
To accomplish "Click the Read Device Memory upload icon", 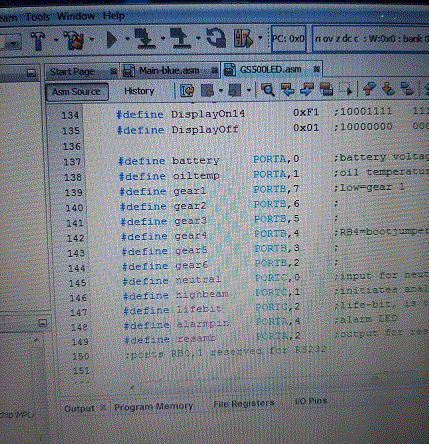I will 180,38.
